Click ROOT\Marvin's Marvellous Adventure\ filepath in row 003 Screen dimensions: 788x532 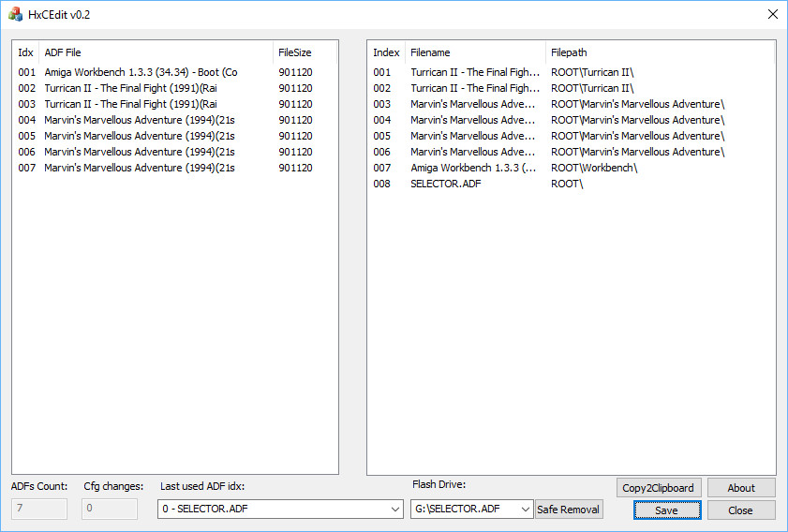coord(638,105)
